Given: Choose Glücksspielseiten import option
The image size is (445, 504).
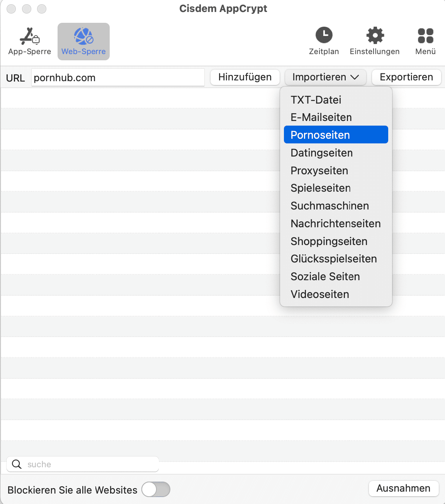Looking at the screenshot, I should click(x=334, y=259).
